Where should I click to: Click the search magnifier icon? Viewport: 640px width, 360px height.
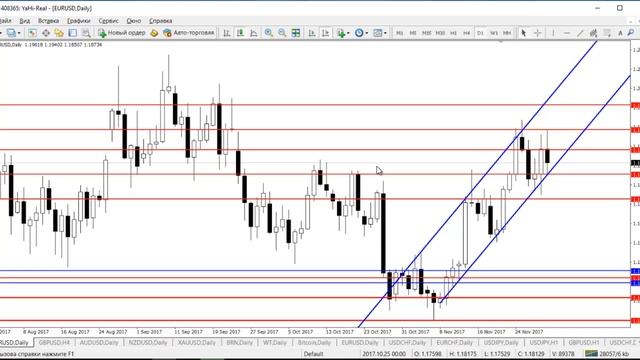click(x=631, y=33)
